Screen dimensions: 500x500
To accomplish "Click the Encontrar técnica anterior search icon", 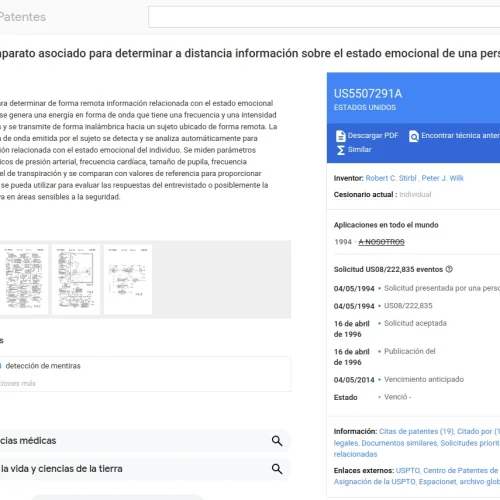I will (414, 136).
